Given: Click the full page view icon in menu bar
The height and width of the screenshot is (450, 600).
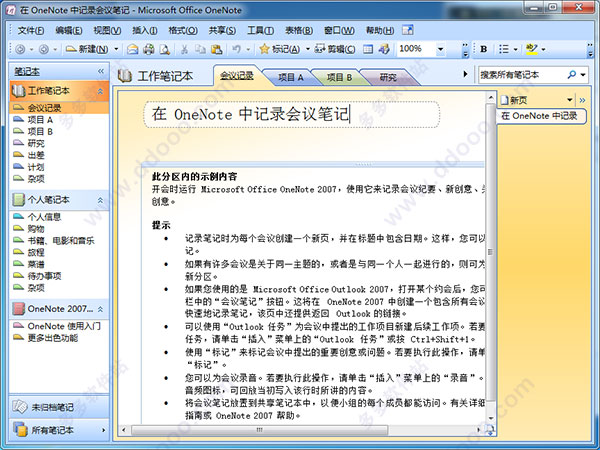Looking at the screenshot, I should point(408,30).
